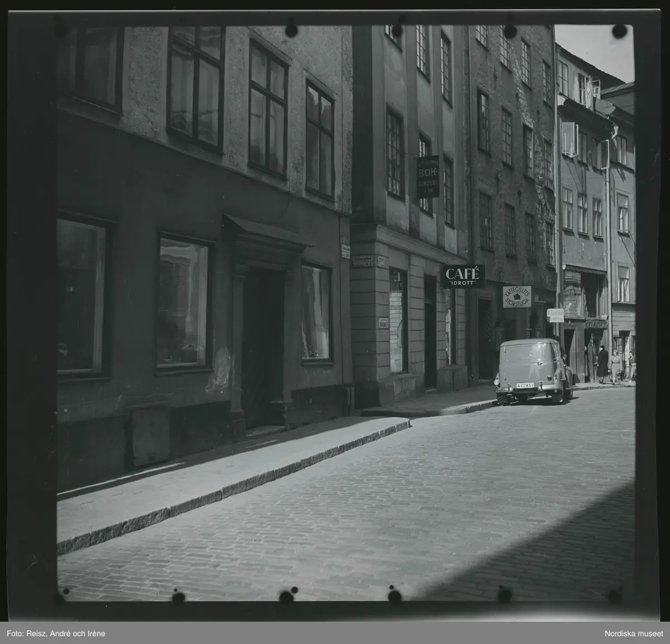
Task: Click the small white sign right of Kaffegillets sign
Action: [x=554, y=315]
